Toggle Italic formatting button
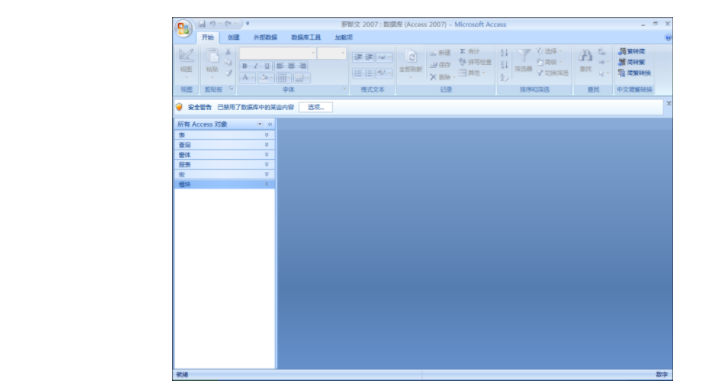Image resolution: width=705 pixels, height=381 pixels. tap(256, 66)
